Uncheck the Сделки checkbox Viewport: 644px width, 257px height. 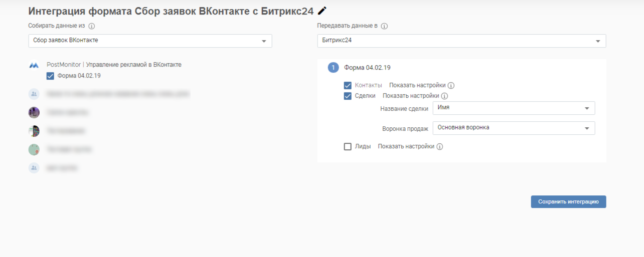click(x=348, y=96)
